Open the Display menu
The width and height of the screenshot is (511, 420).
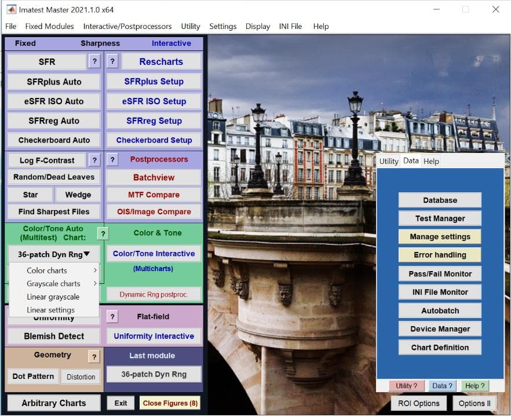pos(258,27)
